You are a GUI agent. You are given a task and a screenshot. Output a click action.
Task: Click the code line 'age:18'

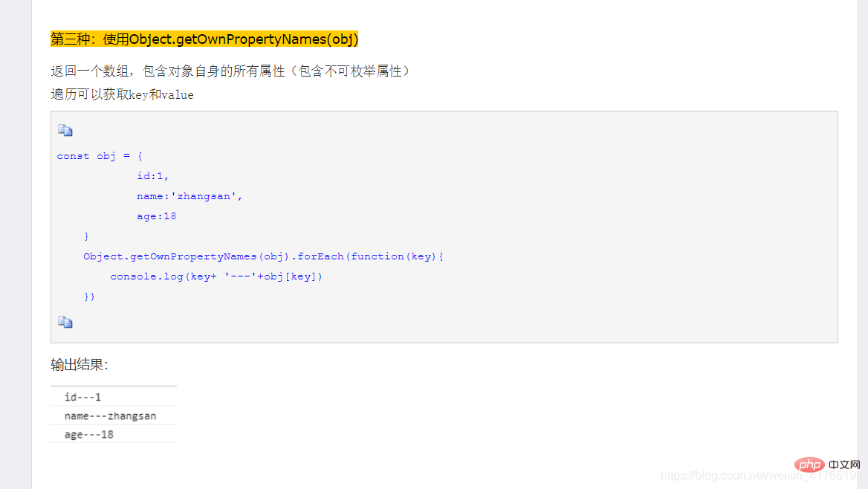point(156,216)
